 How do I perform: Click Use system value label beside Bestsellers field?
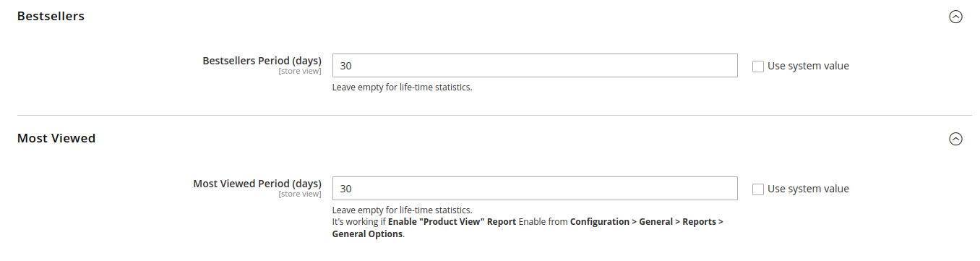pos(808,66)
